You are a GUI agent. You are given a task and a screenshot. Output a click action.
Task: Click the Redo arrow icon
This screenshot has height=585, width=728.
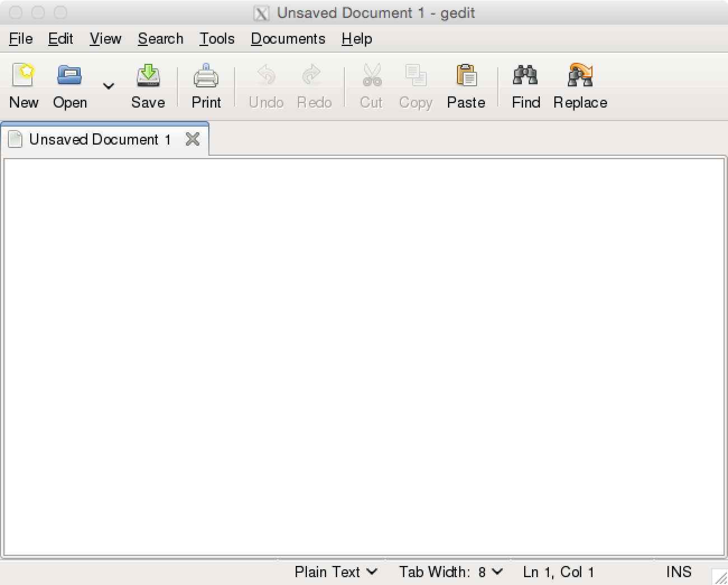point(312,75)
